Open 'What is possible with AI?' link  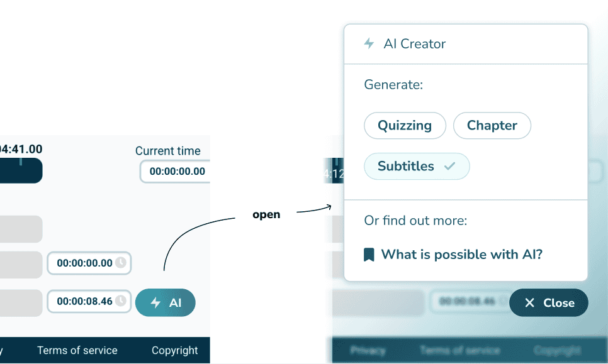(461, 255)
